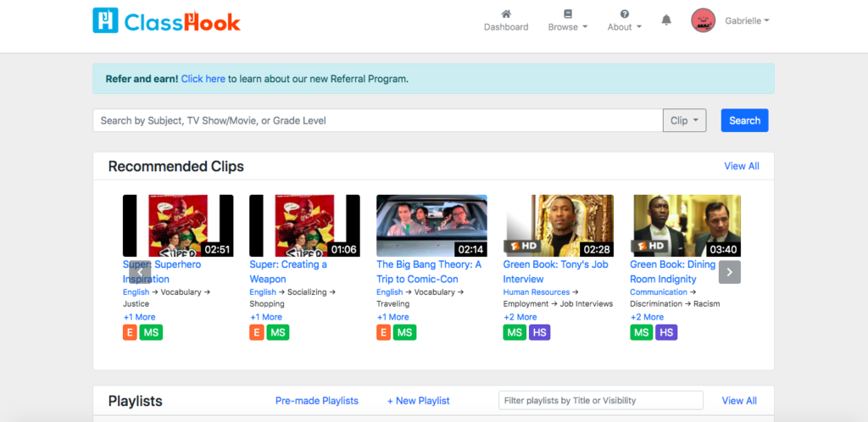Create a + New Playlist
868x422 pixels.
click(419, 401)
